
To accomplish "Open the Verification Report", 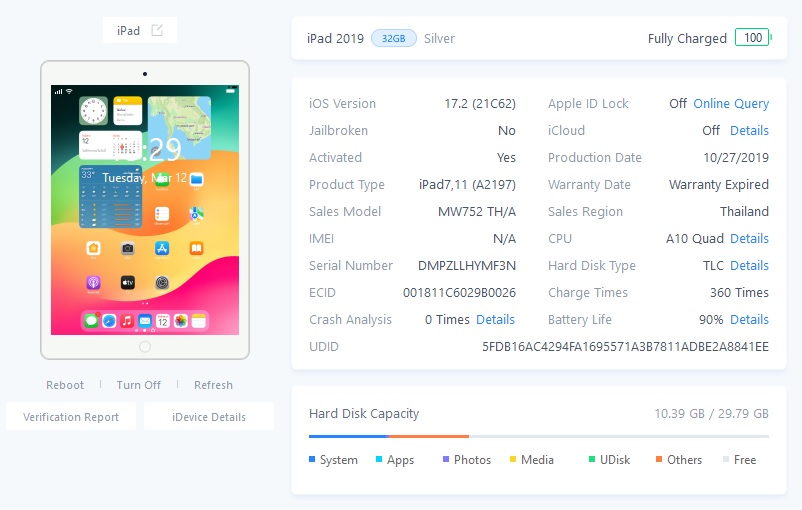I will (71, 416).
